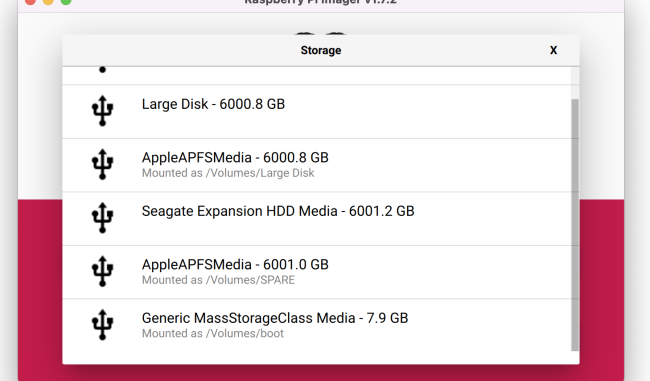Click the partially hidden drive icon at the list top

tap(102, 70)
